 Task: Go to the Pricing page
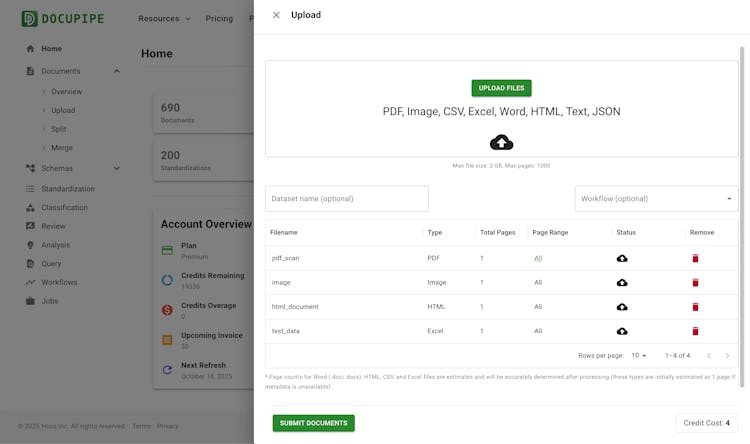[218, 18]
